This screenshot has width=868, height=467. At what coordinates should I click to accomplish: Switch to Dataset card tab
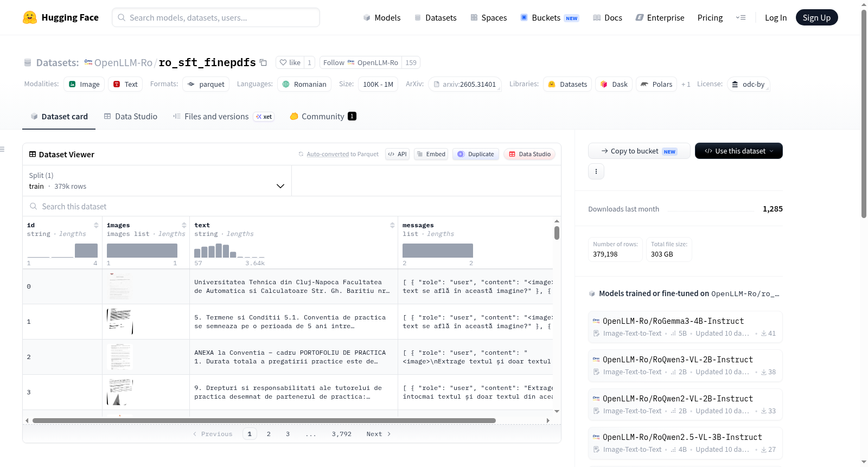coord(59,116)
